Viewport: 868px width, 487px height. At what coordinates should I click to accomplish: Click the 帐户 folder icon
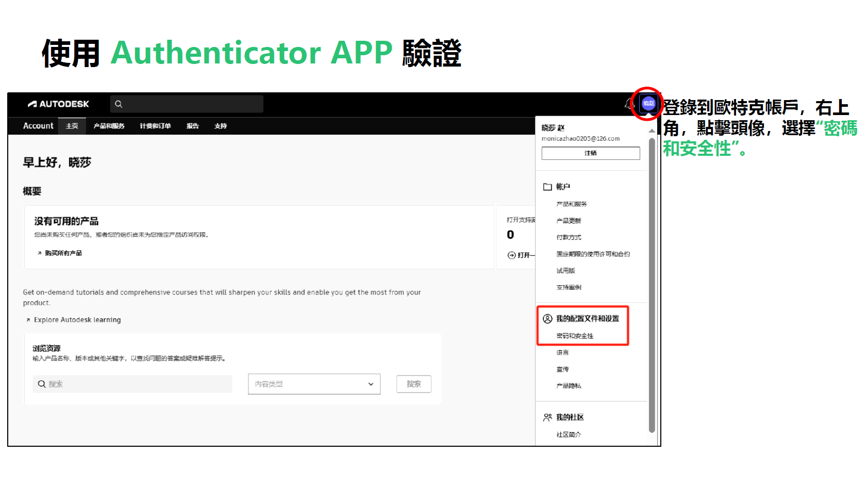pyautogui.click(x=547, y=187)
